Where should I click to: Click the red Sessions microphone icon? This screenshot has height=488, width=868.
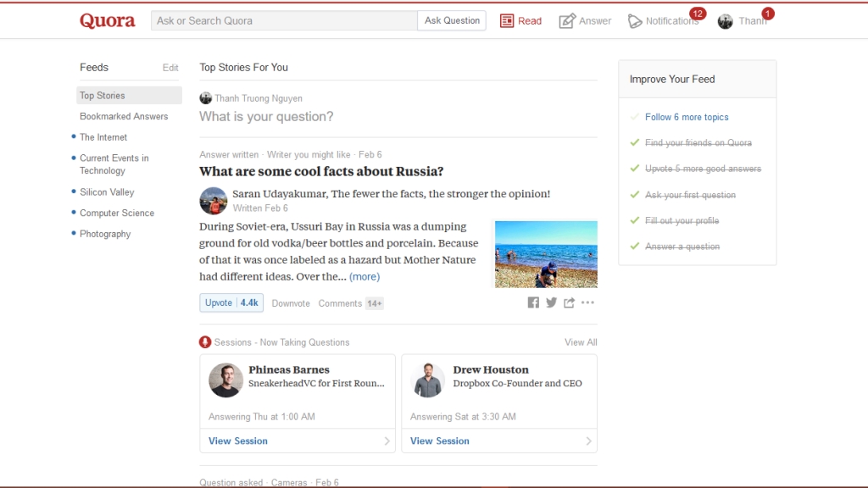tap(205, 342)
